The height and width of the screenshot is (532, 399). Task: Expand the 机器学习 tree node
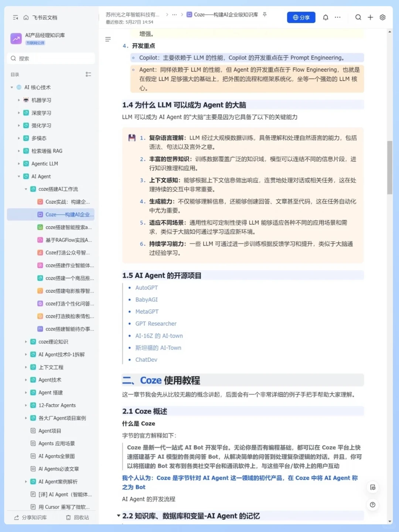click(x=19, y=100)
